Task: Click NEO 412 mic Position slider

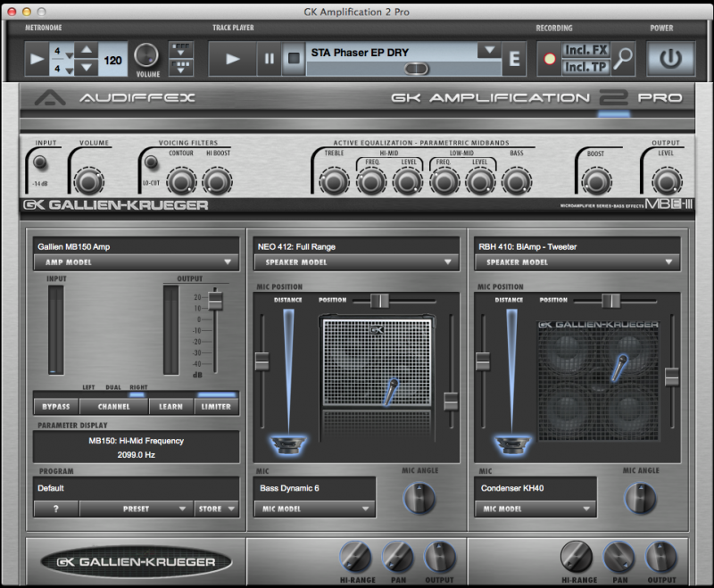Action: [379, 301]
